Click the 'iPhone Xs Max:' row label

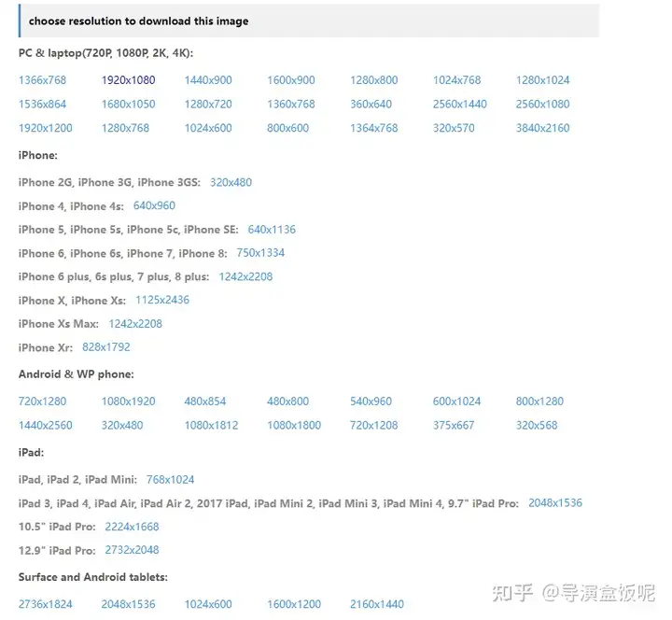(x=58, y=324)
